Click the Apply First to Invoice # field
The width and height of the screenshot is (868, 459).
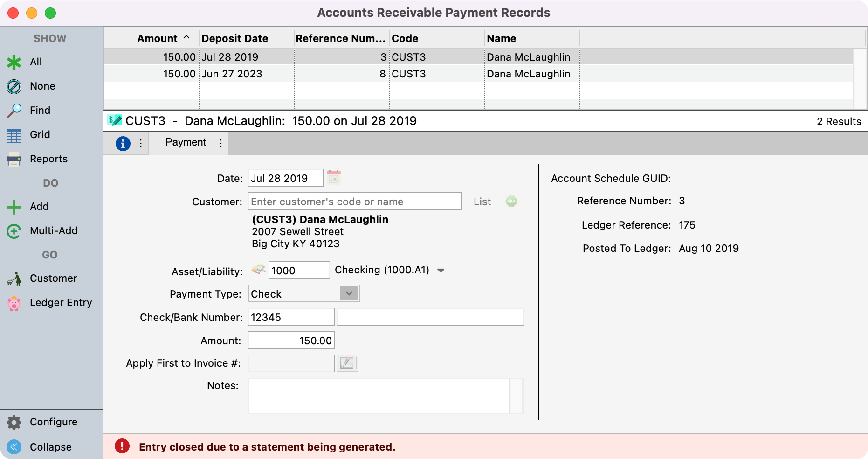[x=291, y=363]
